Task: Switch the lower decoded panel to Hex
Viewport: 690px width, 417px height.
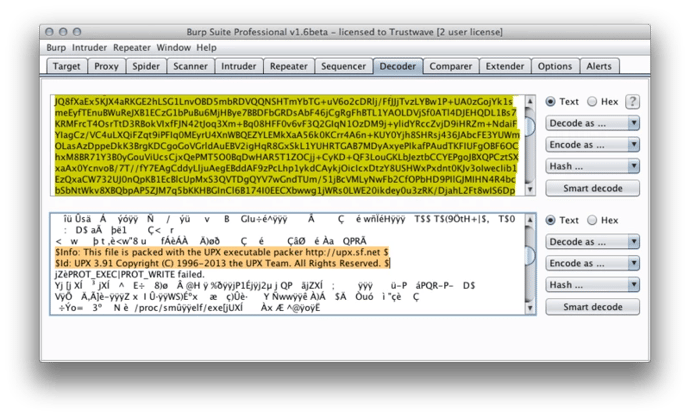Action: click(593, 220)
